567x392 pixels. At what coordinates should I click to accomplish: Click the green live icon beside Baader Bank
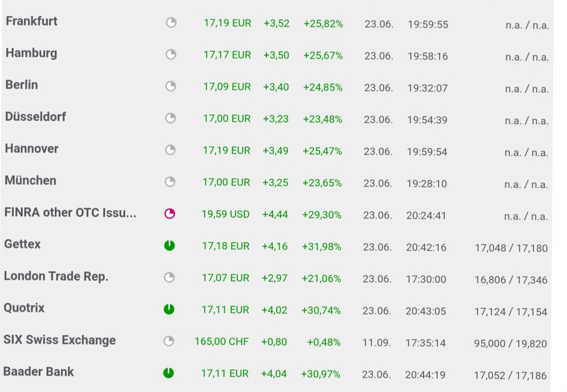pyautogui.click(x=169, y=373)
